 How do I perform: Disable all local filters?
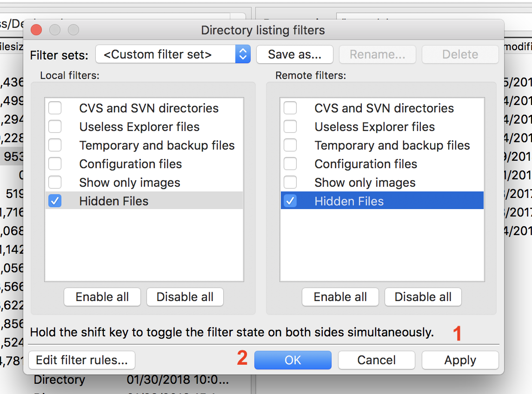point(185,297)
